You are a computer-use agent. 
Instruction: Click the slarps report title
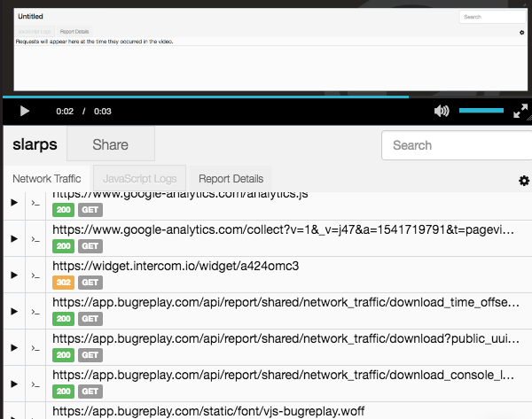coord(35,144)
